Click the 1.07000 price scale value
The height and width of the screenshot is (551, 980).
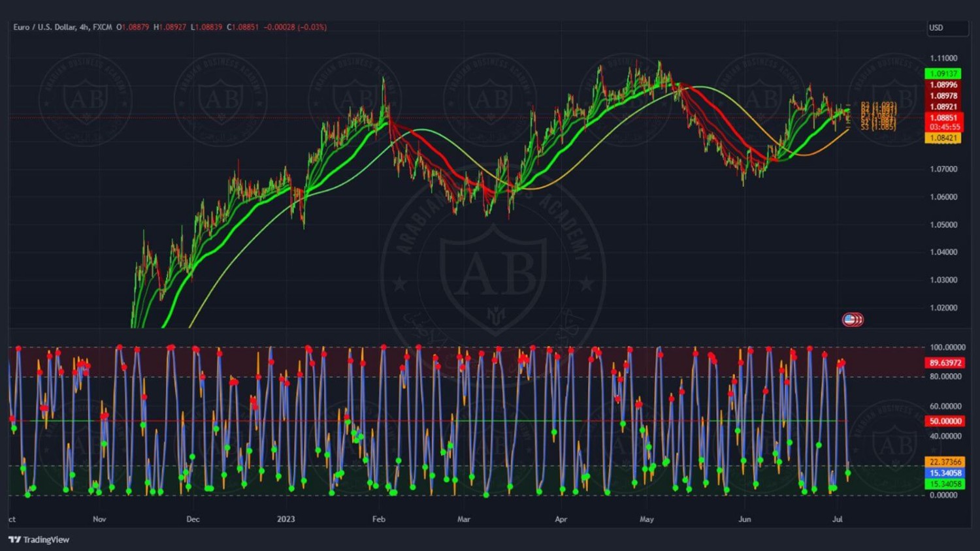tap(943, 169)
